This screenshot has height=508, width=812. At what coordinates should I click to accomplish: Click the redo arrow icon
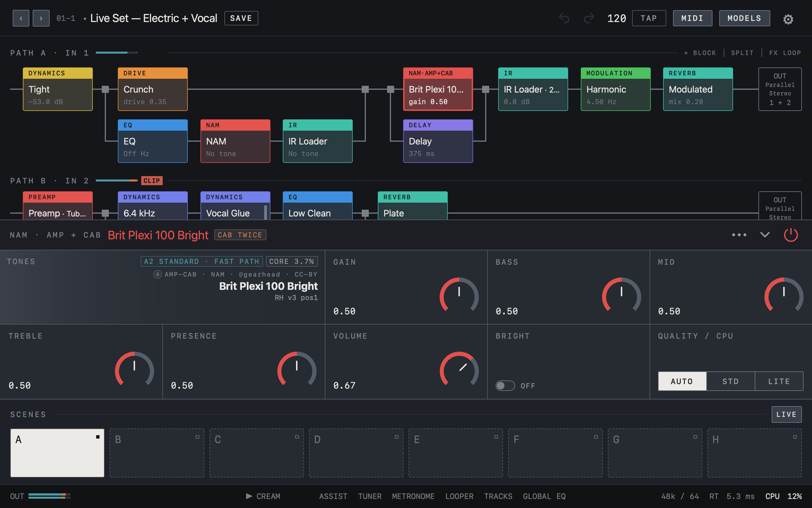[589, 18]
